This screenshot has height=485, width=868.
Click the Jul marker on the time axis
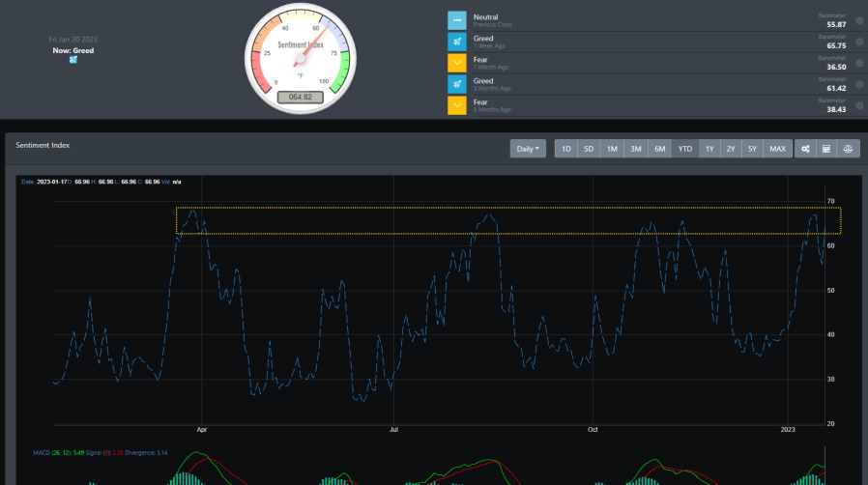pos(393,430)
